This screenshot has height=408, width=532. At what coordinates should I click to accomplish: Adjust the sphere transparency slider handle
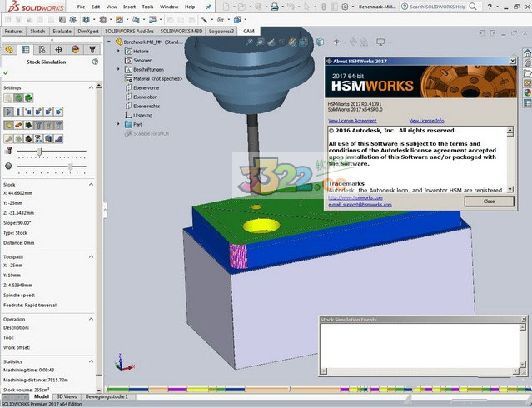click(x=71, y=167)
